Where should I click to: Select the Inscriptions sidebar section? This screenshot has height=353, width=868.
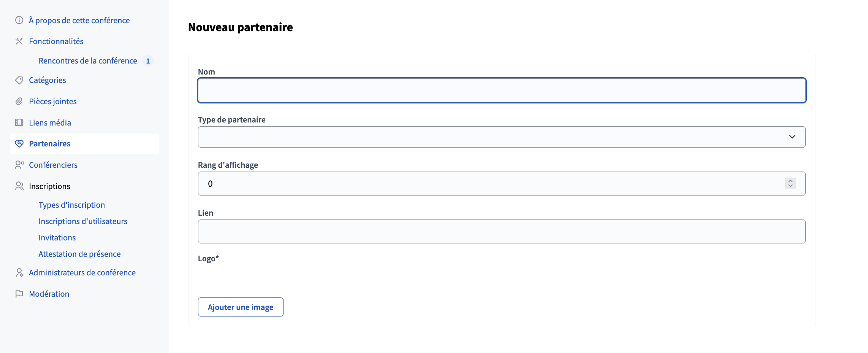point(49,186)
